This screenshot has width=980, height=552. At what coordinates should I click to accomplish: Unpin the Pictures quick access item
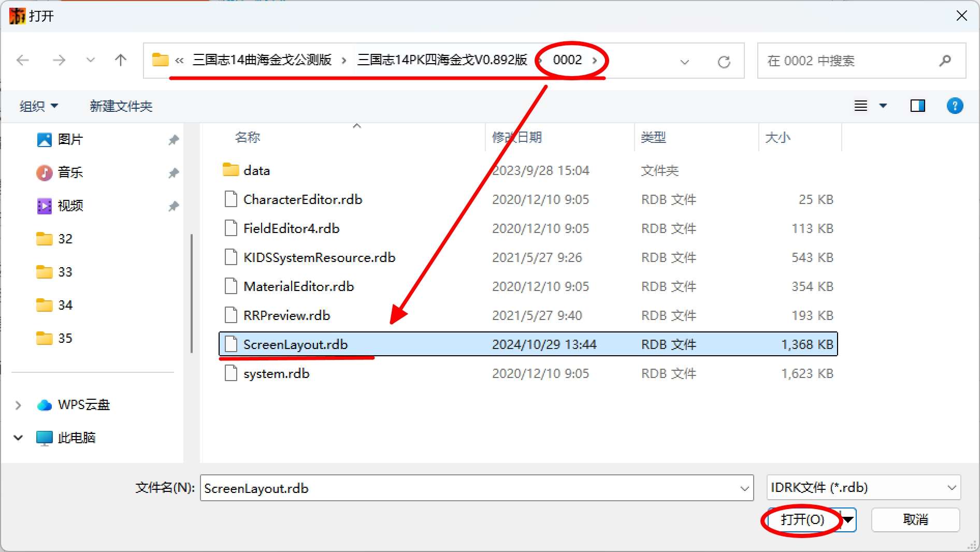174,140
